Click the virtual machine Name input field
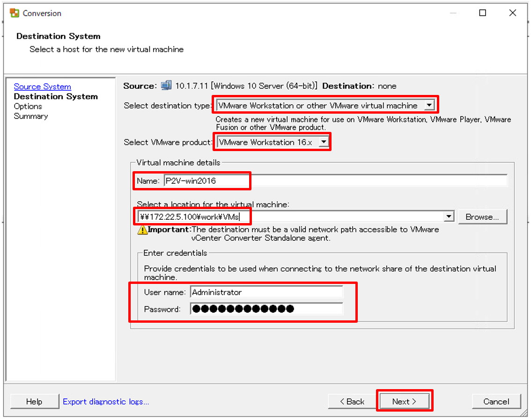The height and width of the screenshot is (420, 531). pyautogui.click(x=336, y=181)
